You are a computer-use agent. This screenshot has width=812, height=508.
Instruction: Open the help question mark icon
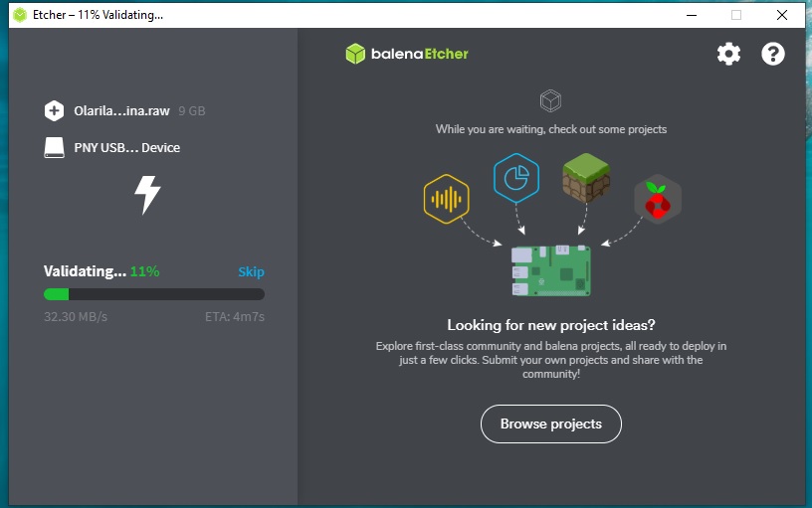(x=772, y=54)
